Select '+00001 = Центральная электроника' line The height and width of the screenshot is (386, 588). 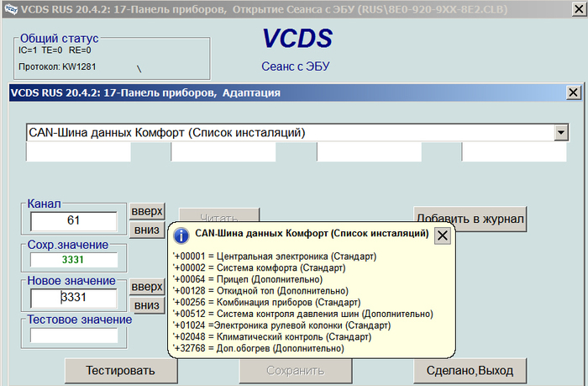275,256
